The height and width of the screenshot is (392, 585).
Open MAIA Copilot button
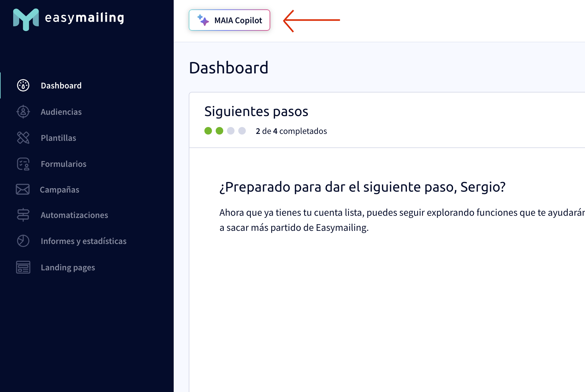[229, 20]
